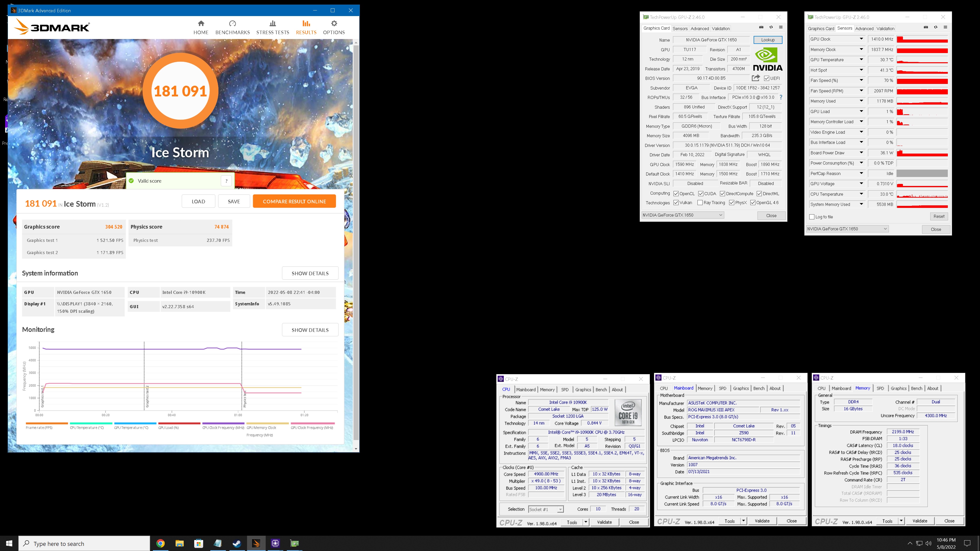The image size is (980, 551).
Task: Click the SAVE result button
Action: [234, 202]
